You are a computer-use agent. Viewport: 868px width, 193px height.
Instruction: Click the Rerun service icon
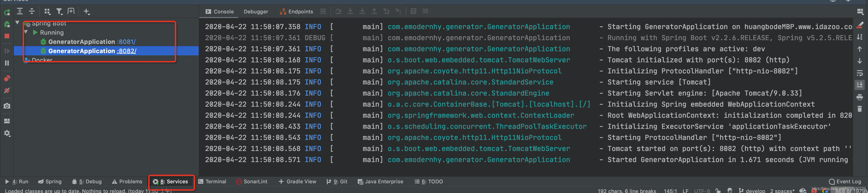(7, 12)
